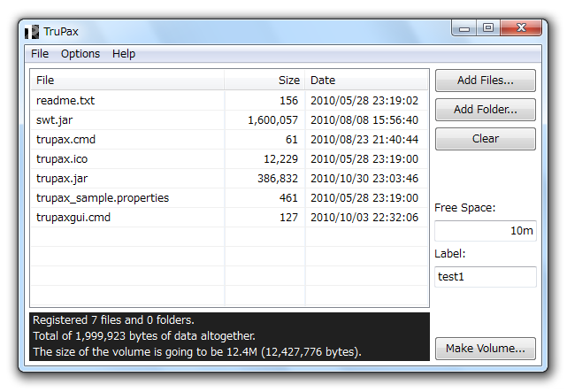Click the Add Files... button
Screen dimensions: 567x392
(x=486, y=81)
